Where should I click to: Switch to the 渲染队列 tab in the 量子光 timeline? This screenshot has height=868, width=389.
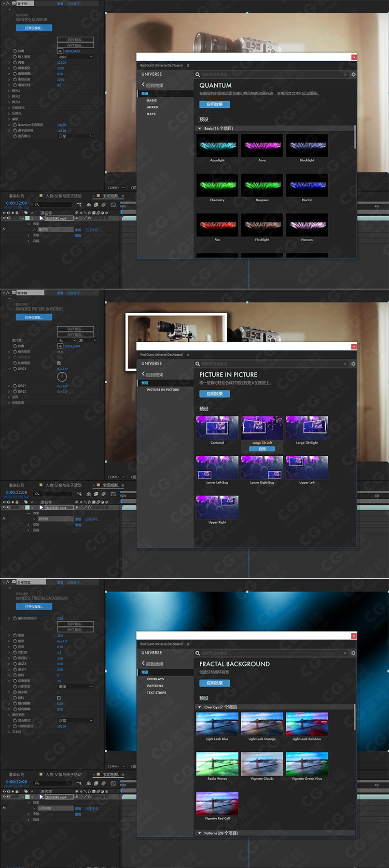pyautogui.click(x=17, y=196)
